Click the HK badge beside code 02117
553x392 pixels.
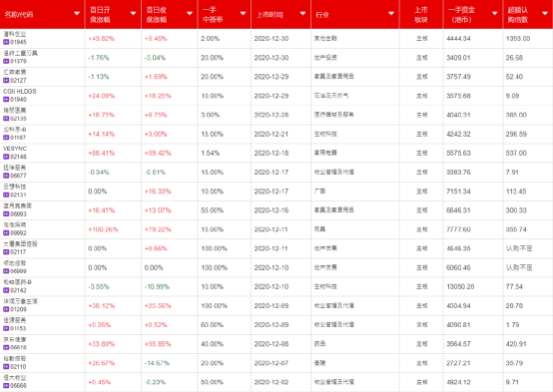tap(6, 252)
